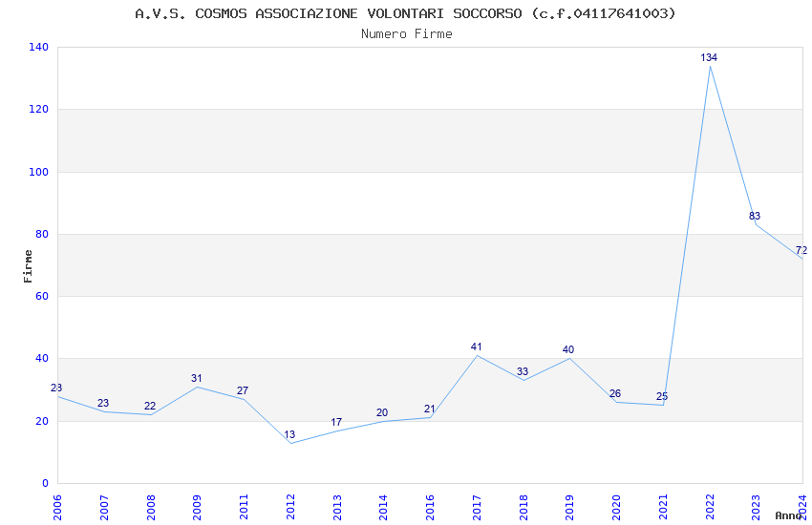The image size is (812, 525).
Task: Click the data label 17 for 2013
Action: click(x=336, y=422)
